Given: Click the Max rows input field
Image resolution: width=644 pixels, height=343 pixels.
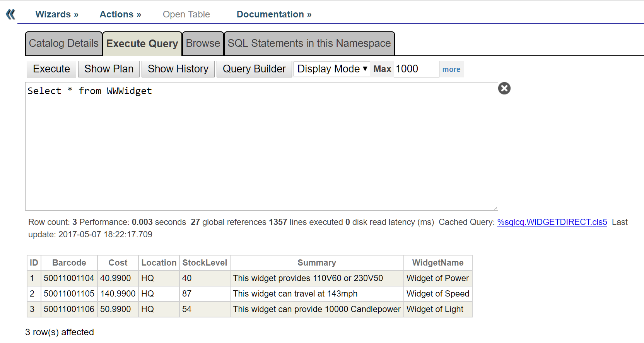Looking at the screenshot, I should pos(416,69).
